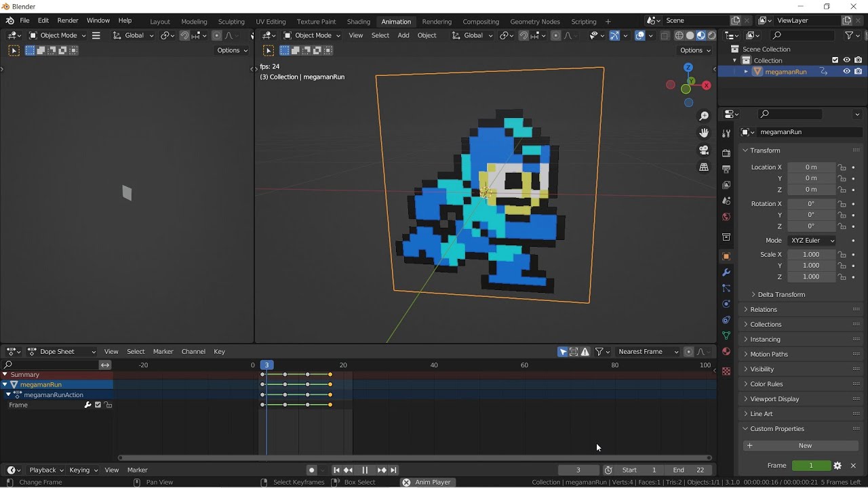
Task: Select wireframe viewport shading
Action: pos(679,35)
